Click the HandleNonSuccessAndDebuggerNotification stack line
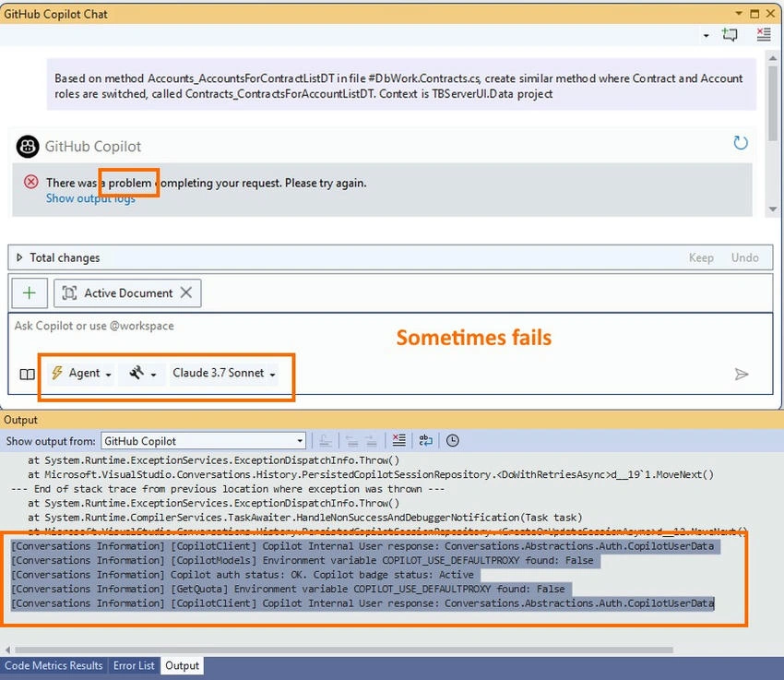This screenshot has height=680, width=784. pos(305,518)
